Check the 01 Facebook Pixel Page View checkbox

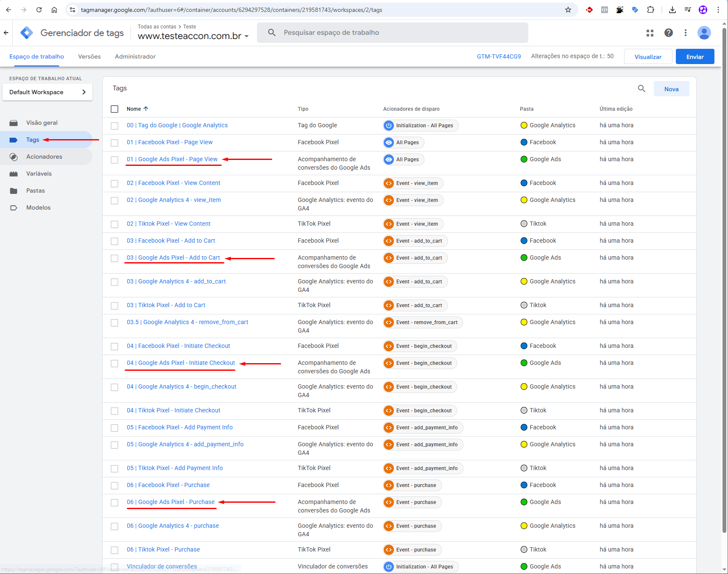114,143
